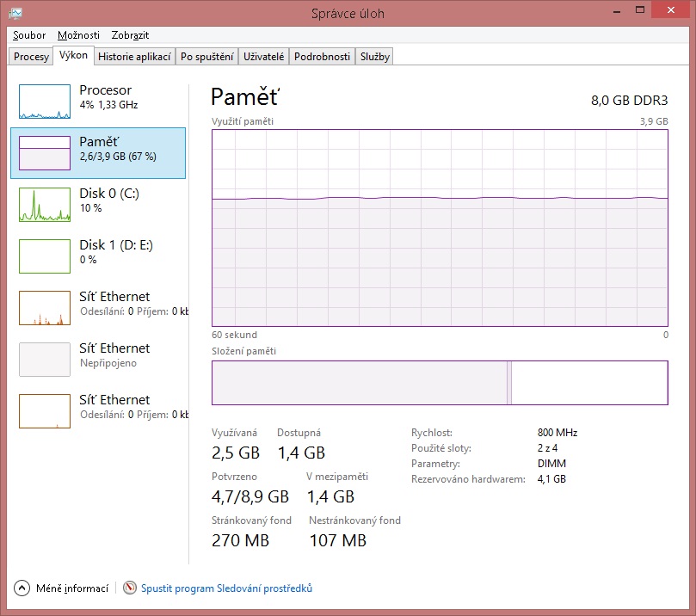
Task: Click the Disk 0 (C:) graph thumbnail
Action: pos(45,205)
